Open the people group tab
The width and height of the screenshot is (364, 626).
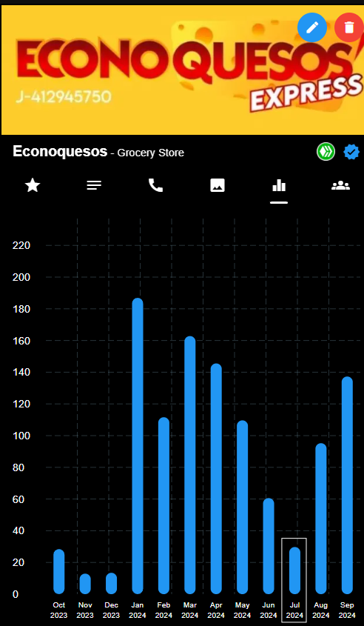[340, 185]
